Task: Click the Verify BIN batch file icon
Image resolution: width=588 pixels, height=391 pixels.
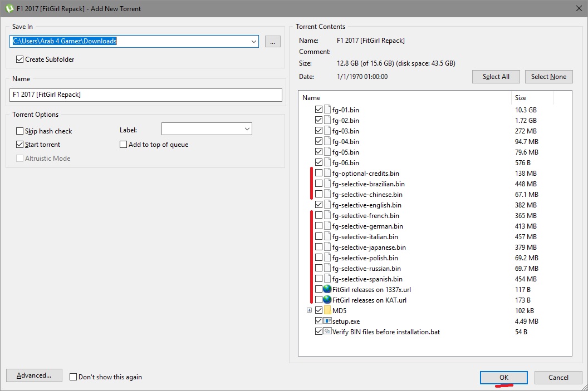Action: 327,331
